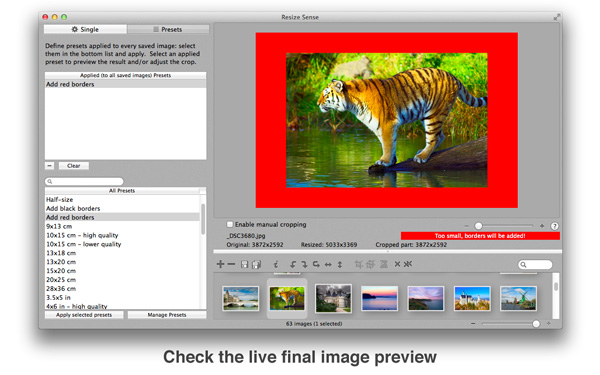Viewport: 600px width, 375px height.
Task: Click the plus icon to add images
Action: pyautogui.click(x=220, y=264)
